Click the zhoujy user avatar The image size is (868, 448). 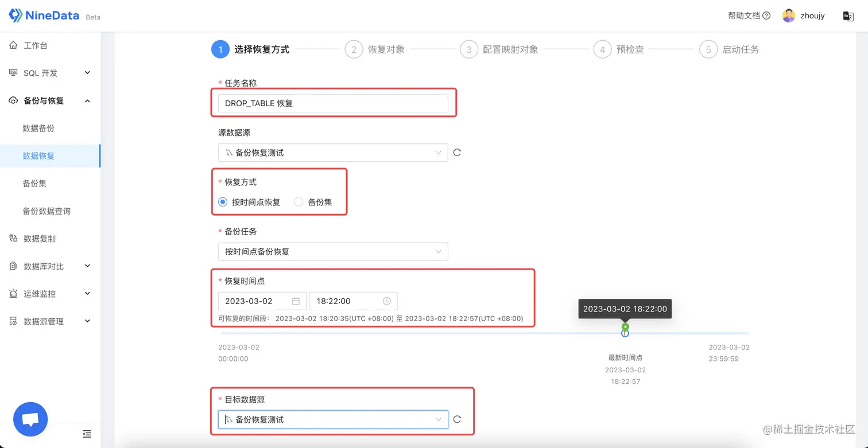[x=789, y=16]
